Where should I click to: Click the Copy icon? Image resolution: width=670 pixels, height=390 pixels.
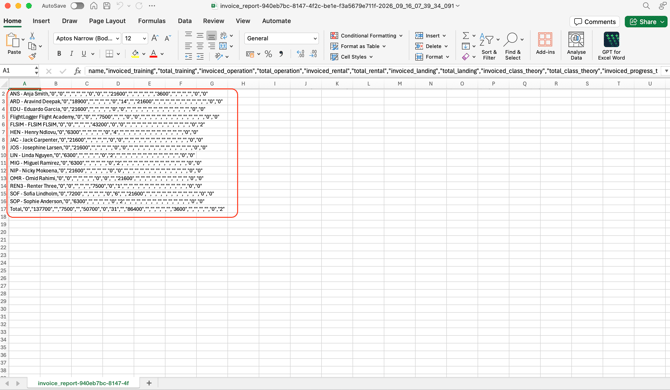pos(32,46)
